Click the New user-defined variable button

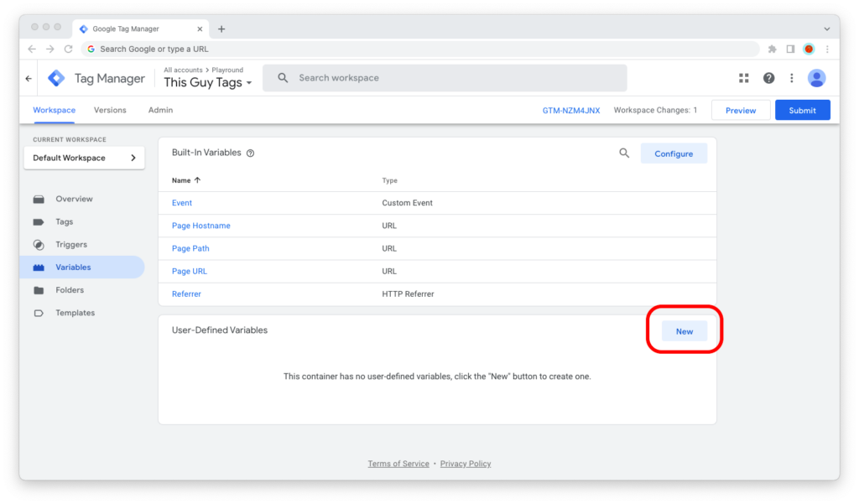click(685, 331)
